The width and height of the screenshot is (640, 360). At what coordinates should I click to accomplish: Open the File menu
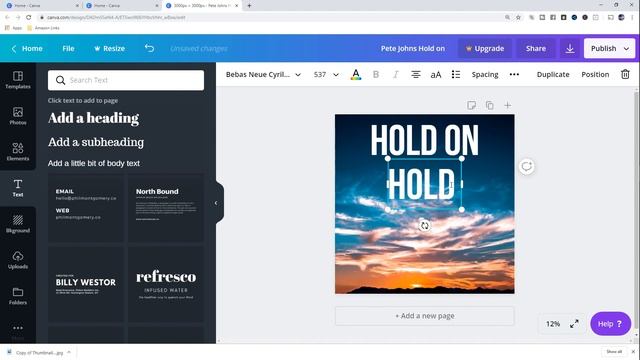(68, 49)
